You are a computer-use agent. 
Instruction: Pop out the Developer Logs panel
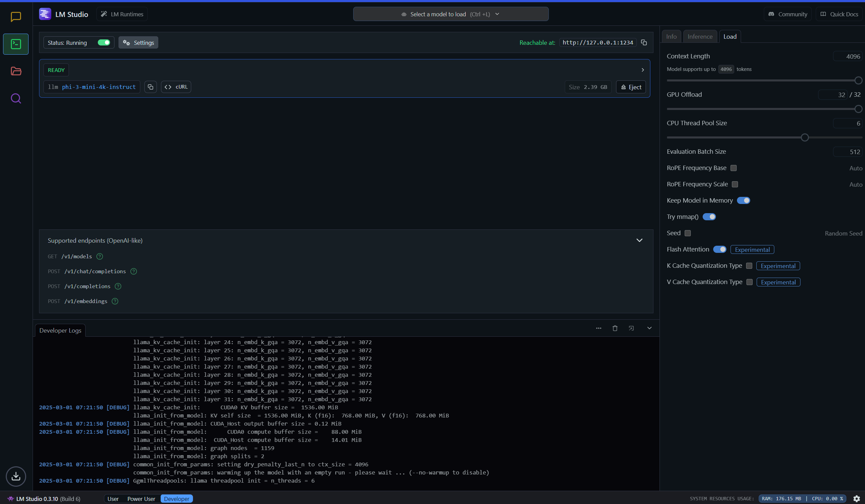(x=631, y=328)
